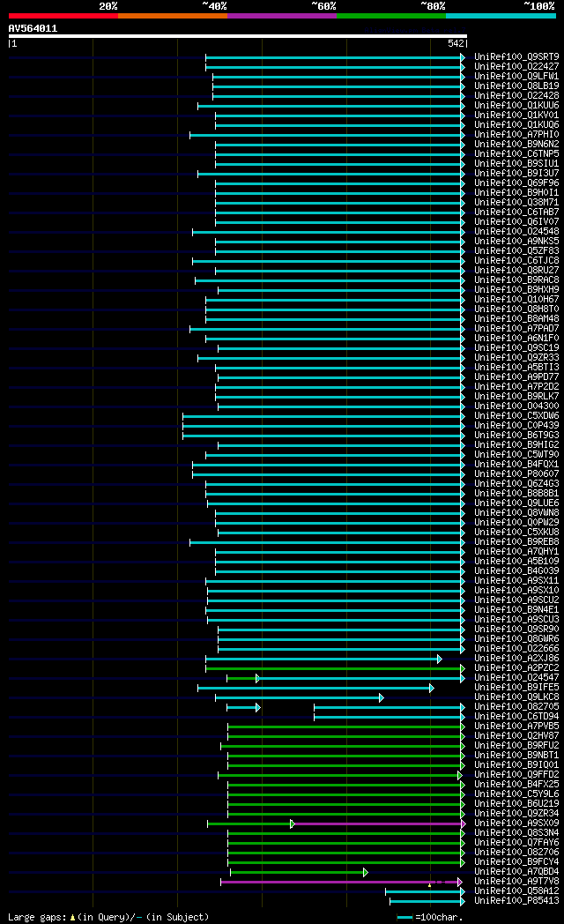Screen dimensions: 564x924
Task: Select label UniRef100_A7PVB5
Action: (x=516, y=727)
